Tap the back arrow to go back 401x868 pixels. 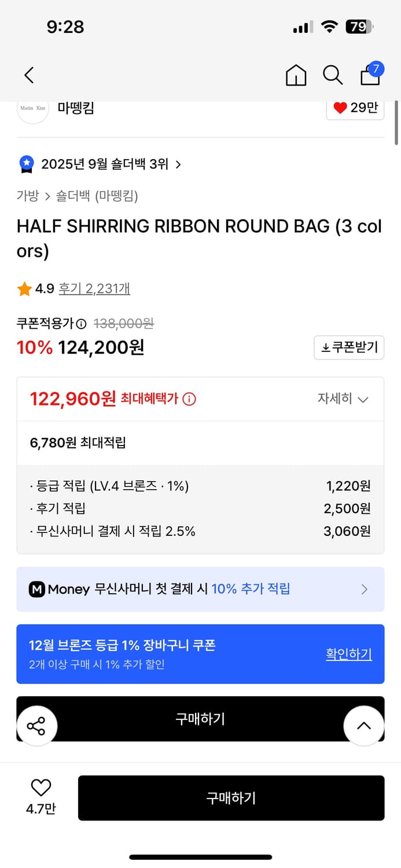pyautogui.click(x=29, y=75)
